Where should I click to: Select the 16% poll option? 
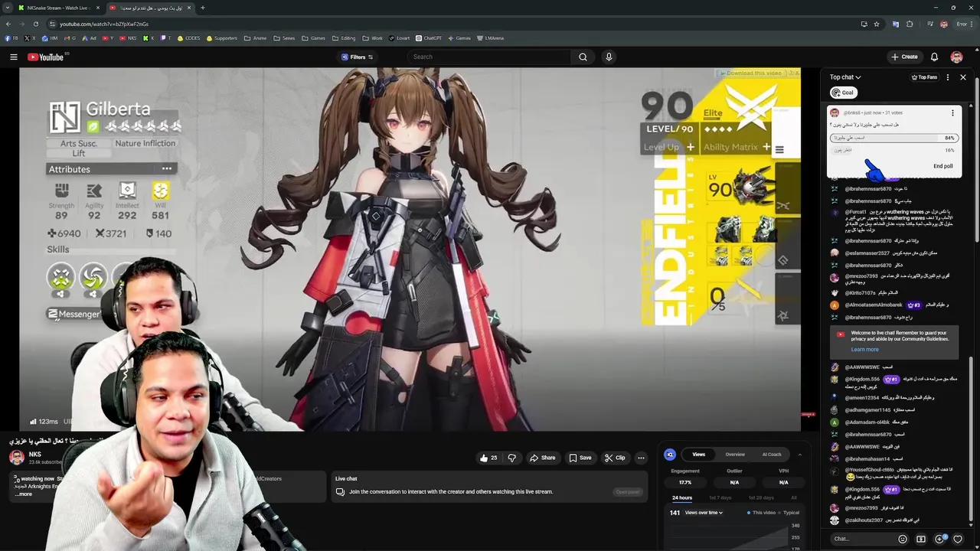[x=893, y=150]
